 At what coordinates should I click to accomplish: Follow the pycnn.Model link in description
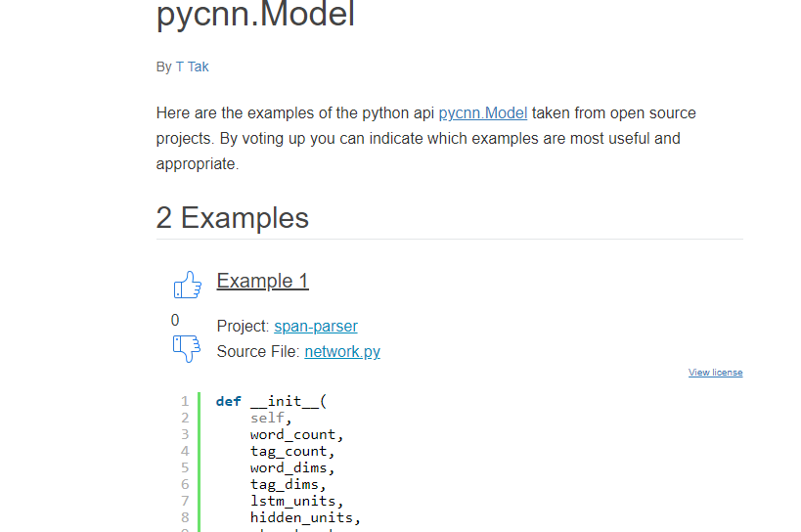tap(483, 112)
